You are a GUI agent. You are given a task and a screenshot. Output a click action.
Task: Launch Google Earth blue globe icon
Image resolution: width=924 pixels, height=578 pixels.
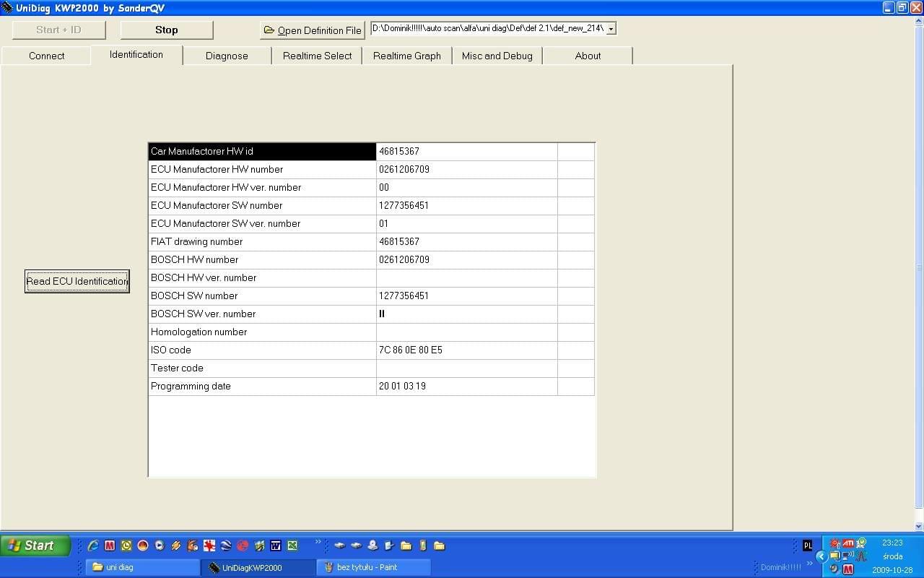(x=226, y=545)
